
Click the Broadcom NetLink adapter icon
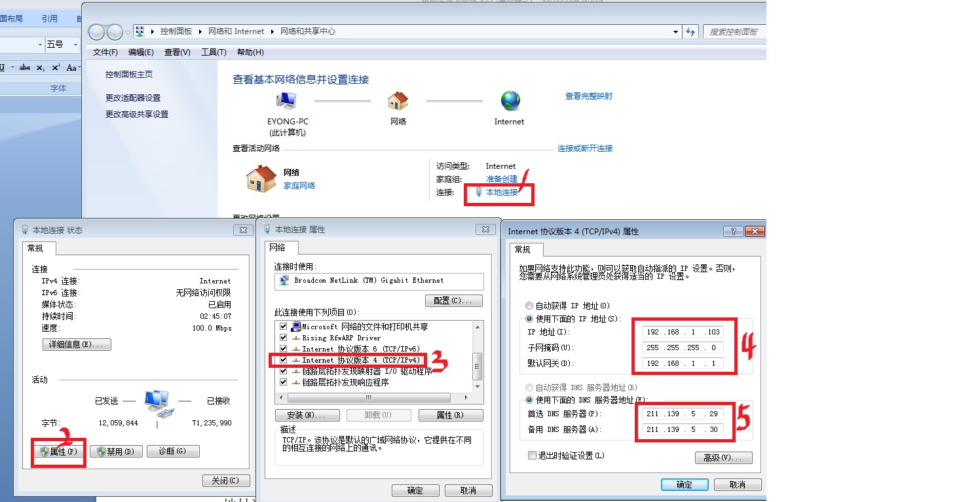pyautogui.click(x=284, y=281)
